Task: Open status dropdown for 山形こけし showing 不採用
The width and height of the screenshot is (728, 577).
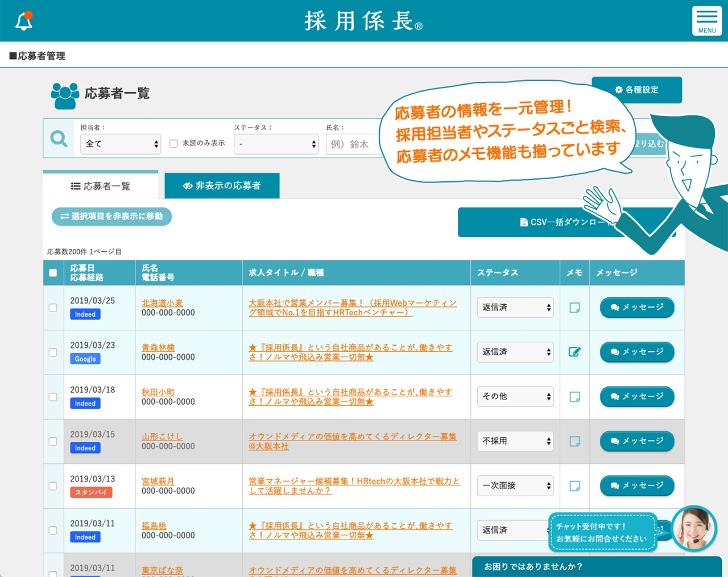Action: [x=515, y=441]
